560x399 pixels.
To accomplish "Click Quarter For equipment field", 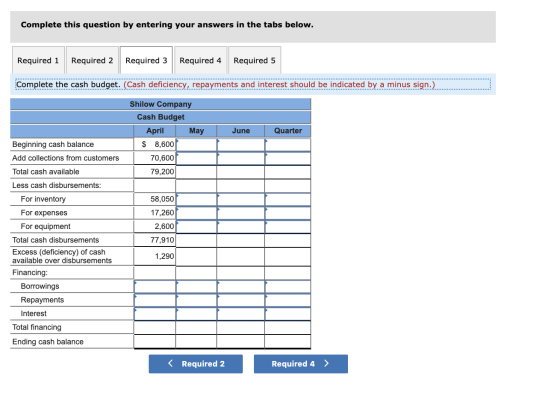I will pos(288,226).
